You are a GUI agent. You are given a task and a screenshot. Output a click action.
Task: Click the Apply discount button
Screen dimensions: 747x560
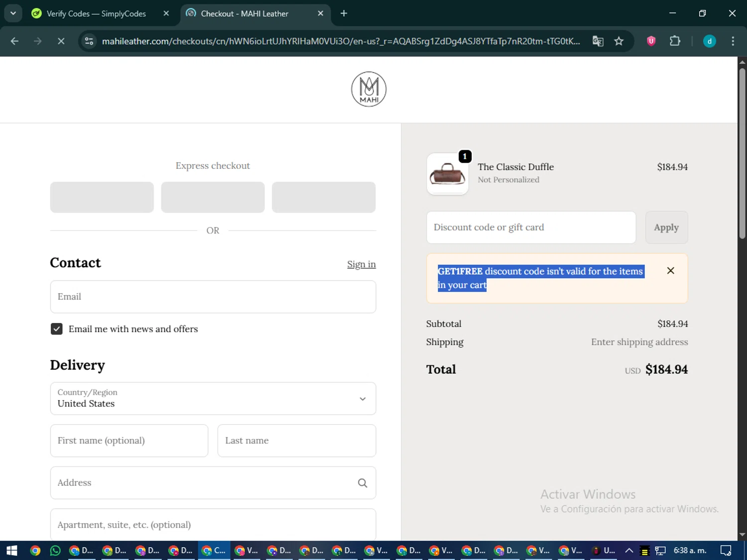666,227
